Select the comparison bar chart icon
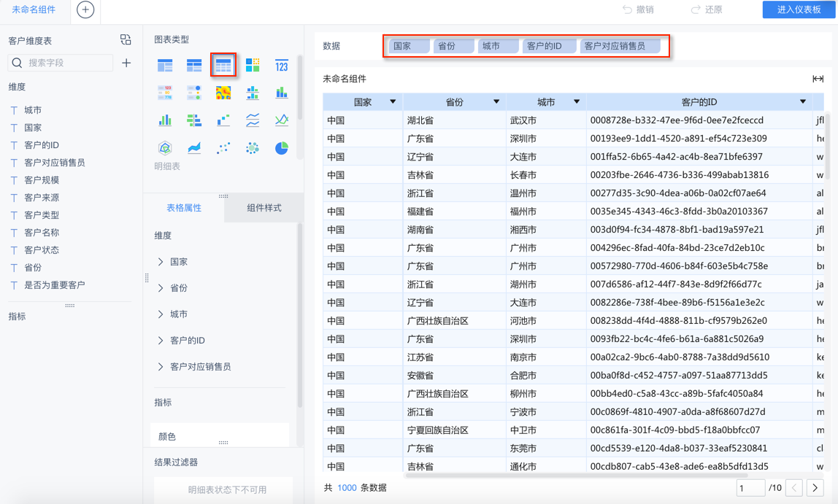The height and width of the screenshot is (504, 838). pyautogui.click(x=194, y=120)
